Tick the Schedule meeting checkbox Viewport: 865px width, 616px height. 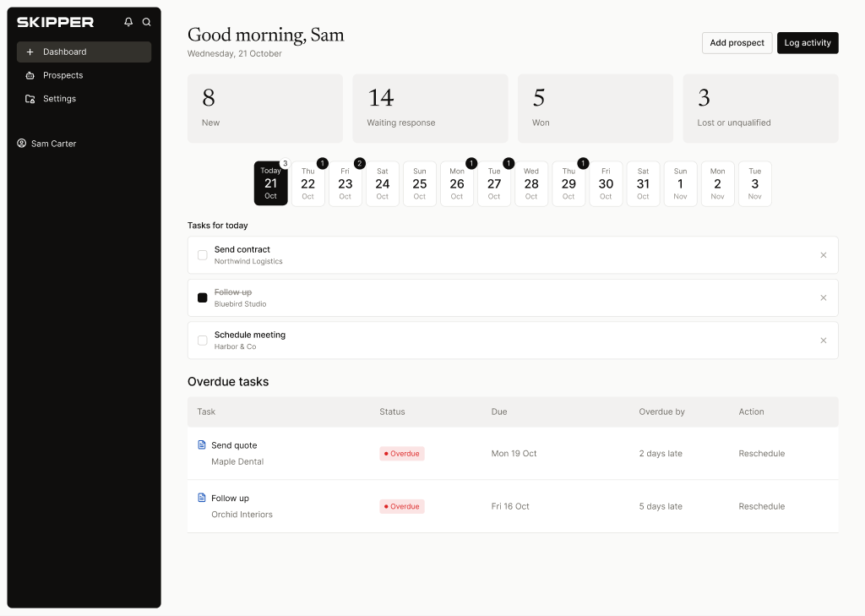203,340
